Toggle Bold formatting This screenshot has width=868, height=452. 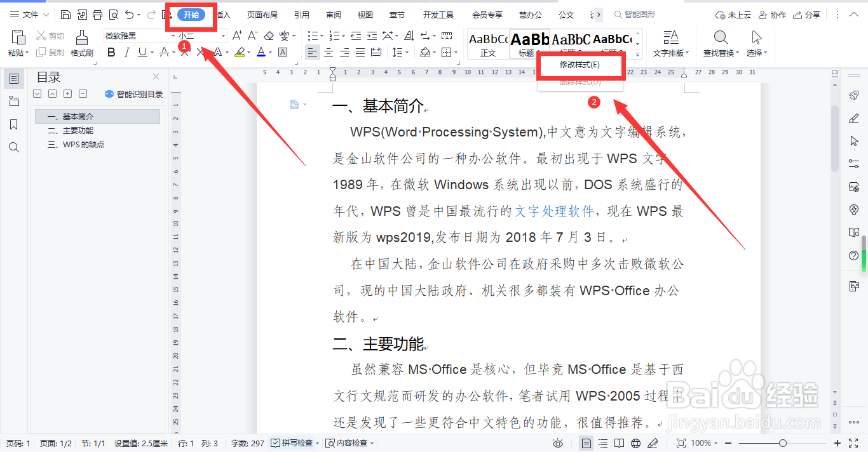tap(111, 53)
